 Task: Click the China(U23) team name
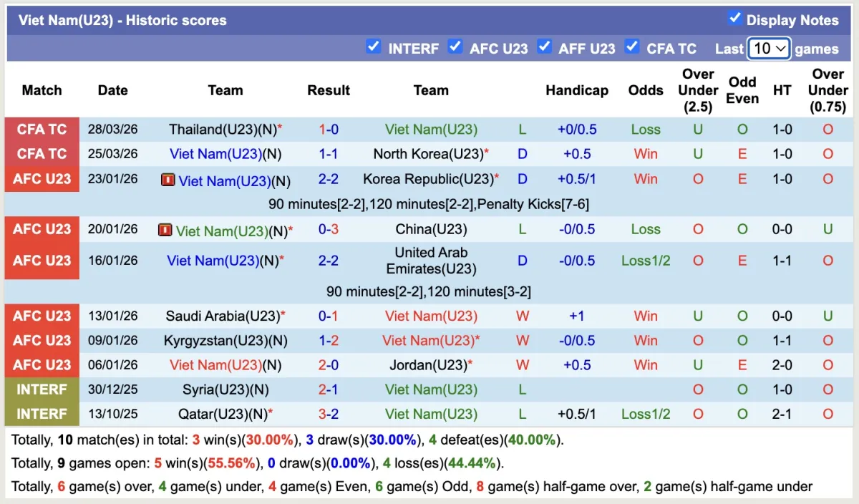[431, 230]
